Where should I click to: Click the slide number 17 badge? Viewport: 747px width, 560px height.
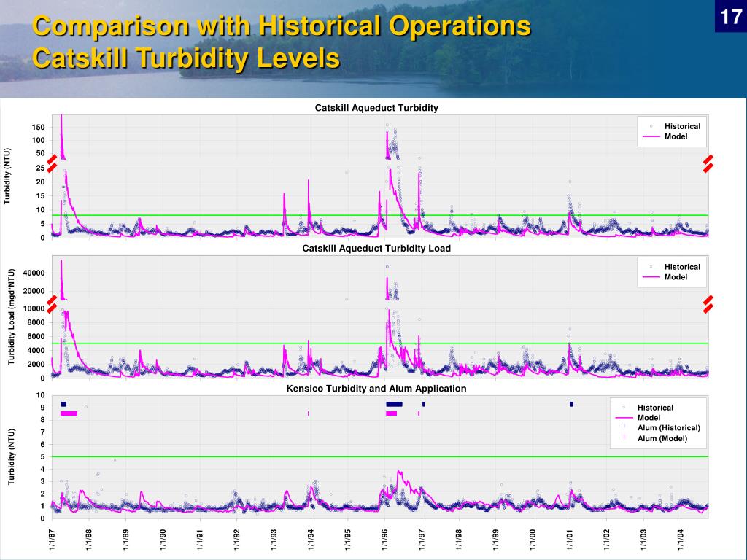pyautogui.click(x=730, y=16)
